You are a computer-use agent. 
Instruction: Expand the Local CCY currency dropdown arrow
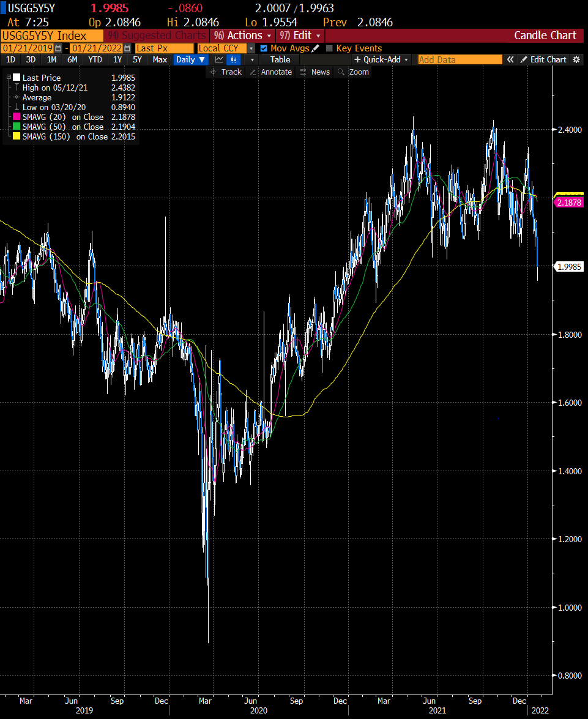coord(251,48)
